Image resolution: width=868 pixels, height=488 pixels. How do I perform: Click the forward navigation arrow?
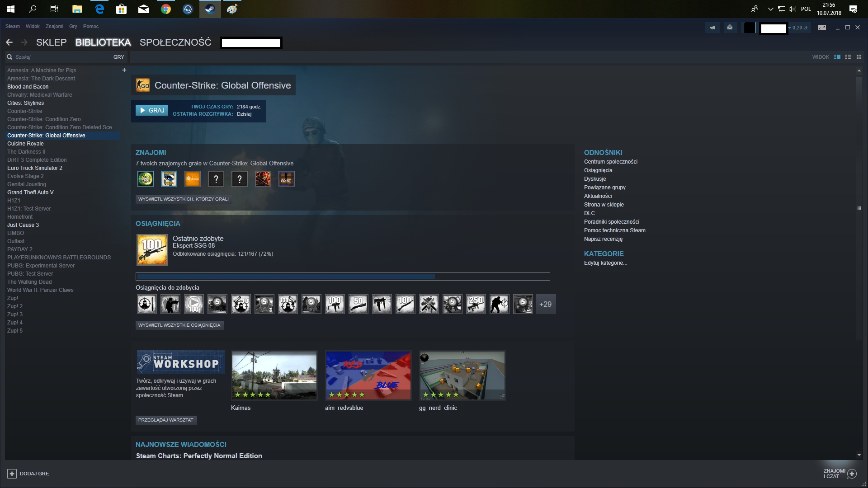click(24, 42)
